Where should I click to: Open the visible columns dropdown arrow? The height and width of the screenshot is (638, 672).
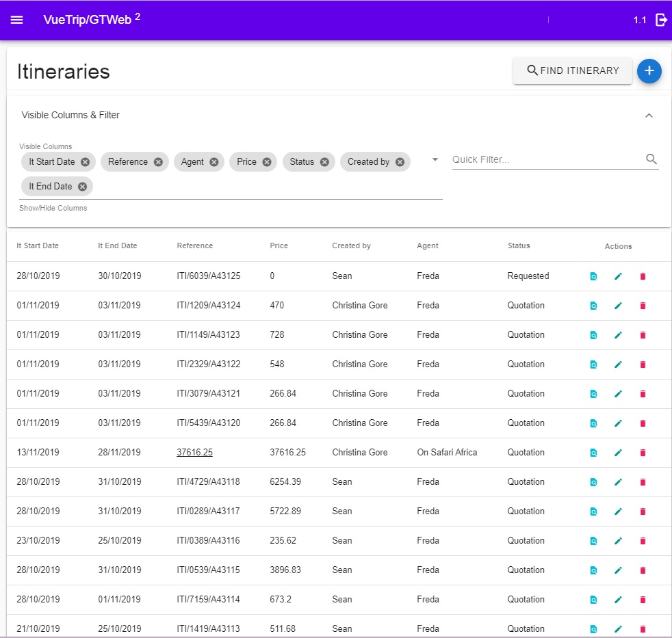435,159
